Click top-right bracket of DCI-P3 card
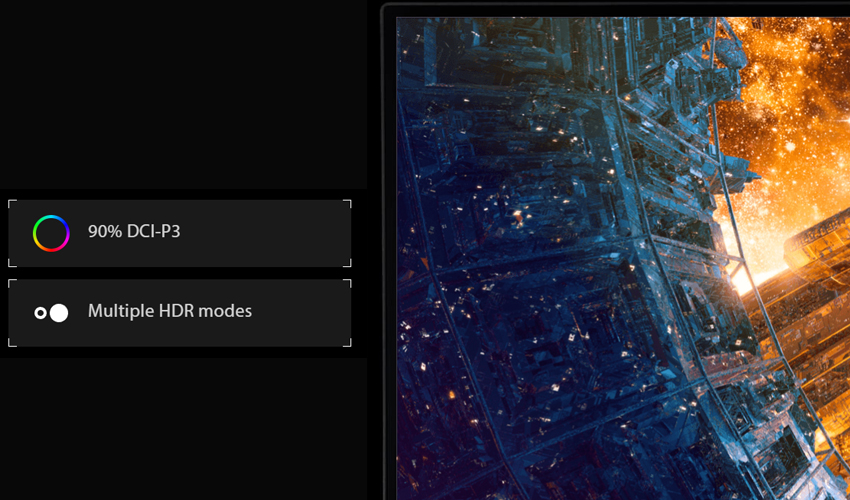 click(x=347, y=203)
